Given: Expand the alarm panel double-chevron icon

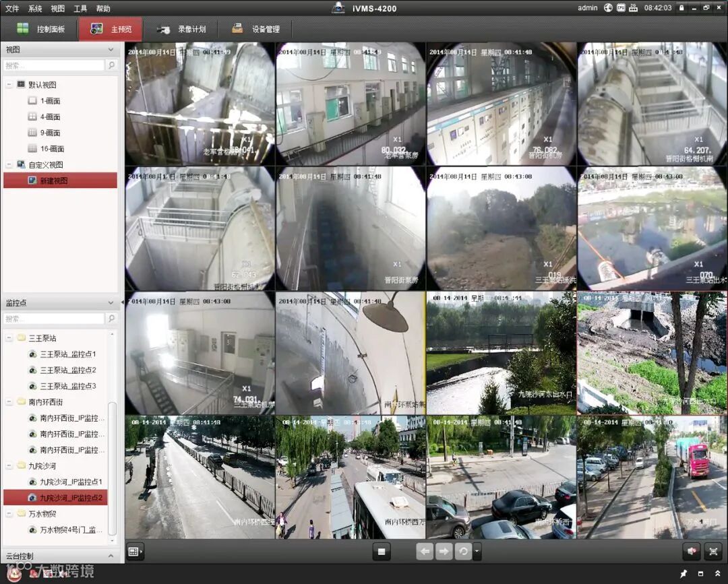Looking at the screenshot, I should point(717,574).
